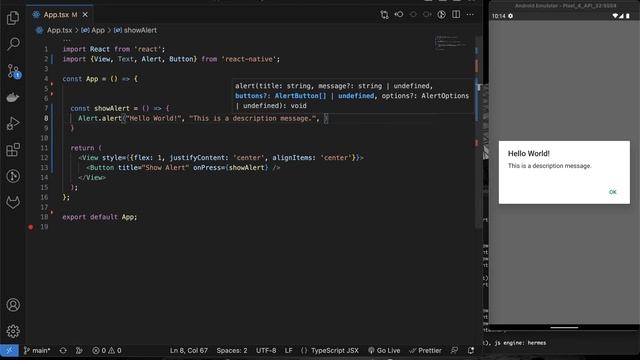Viewport: 640px width, 360px height.
Task: Click the emulator home gesture bar
Action: pos(564,327)
